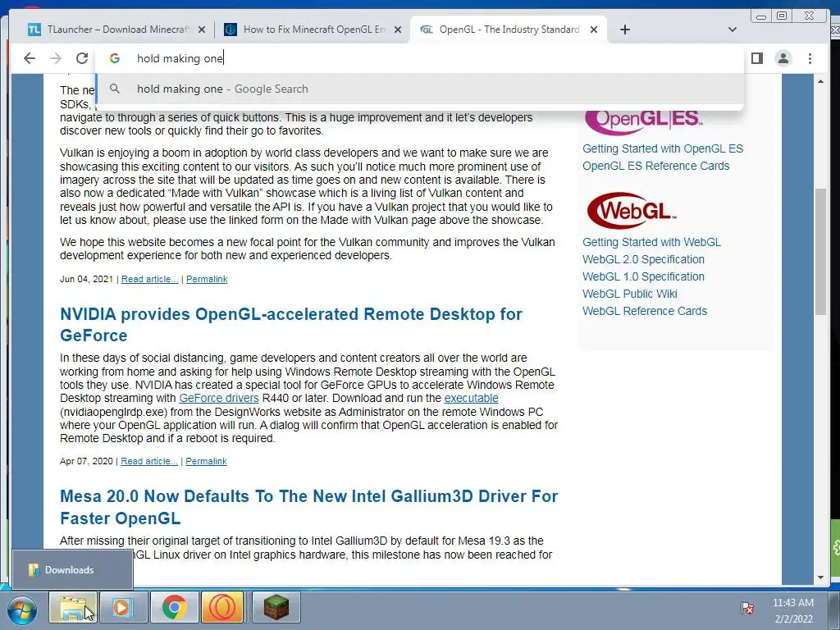Open Chrome's three-dot menu
Image resolution: width=840 pixels, height=630 pixels.
[810, 58]
